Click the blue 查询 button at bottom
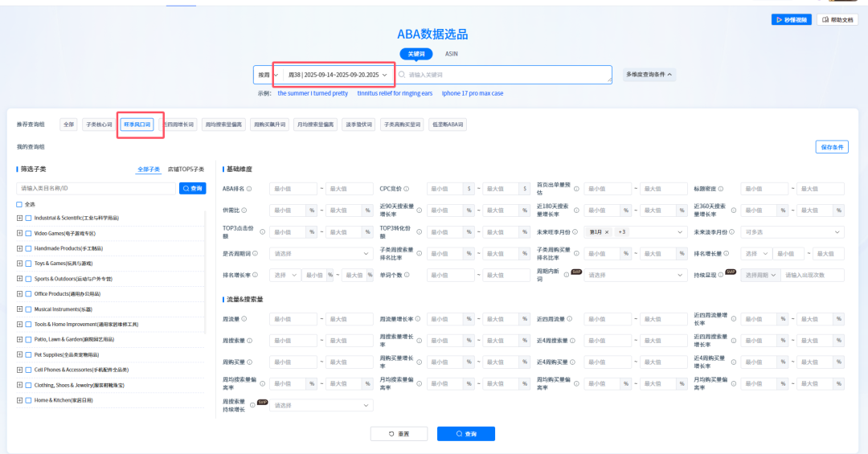 pos(466,434)
